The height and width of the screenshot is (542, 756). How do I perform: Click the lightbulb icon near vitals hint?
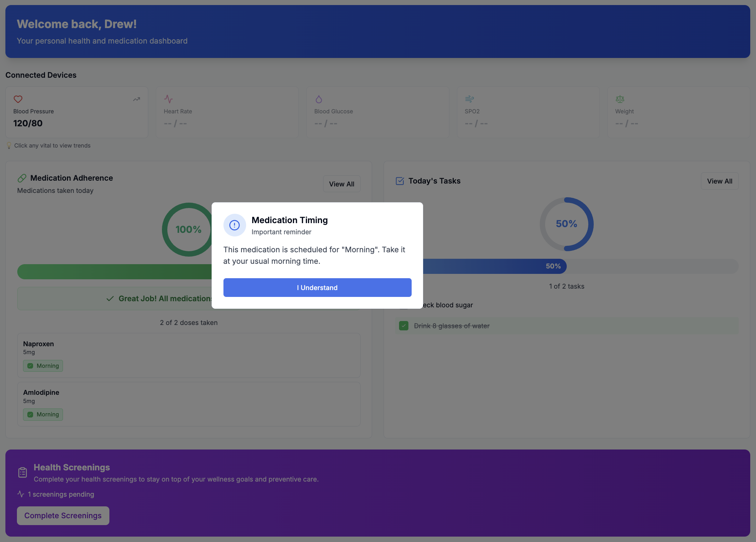(x=9, y=145)
